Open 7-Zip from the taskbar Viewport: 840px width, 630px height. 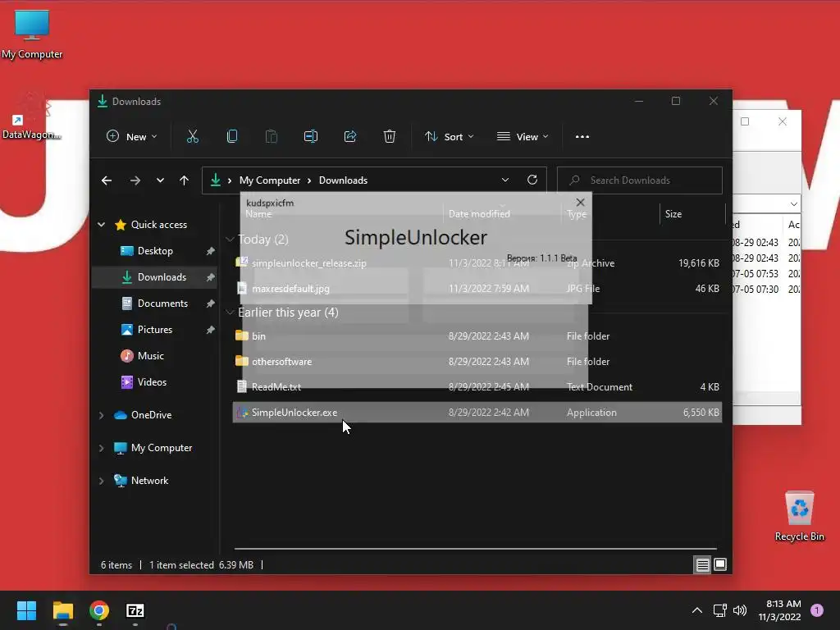pyautogui.click(x=135, y=610)
